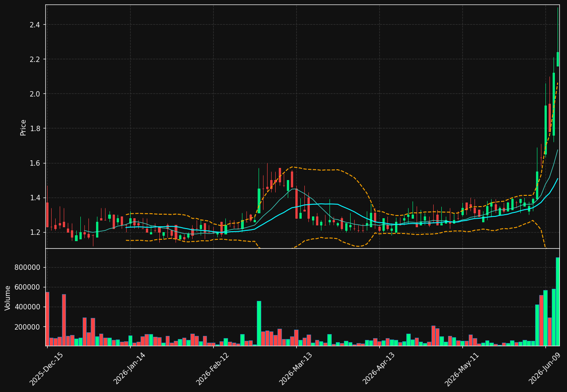Click the 600000 volume axis value

point(28,287)
